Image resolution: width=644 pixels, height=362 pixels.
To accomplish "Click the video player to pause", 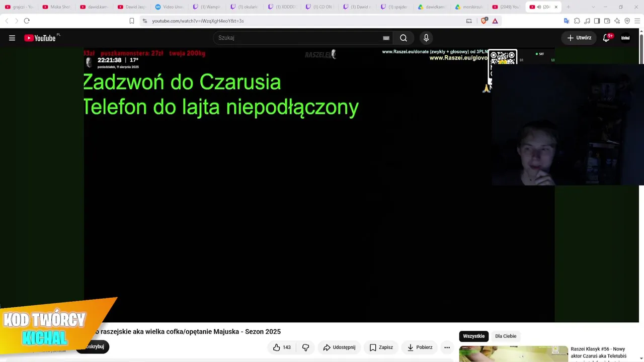I will click(319, 185).
